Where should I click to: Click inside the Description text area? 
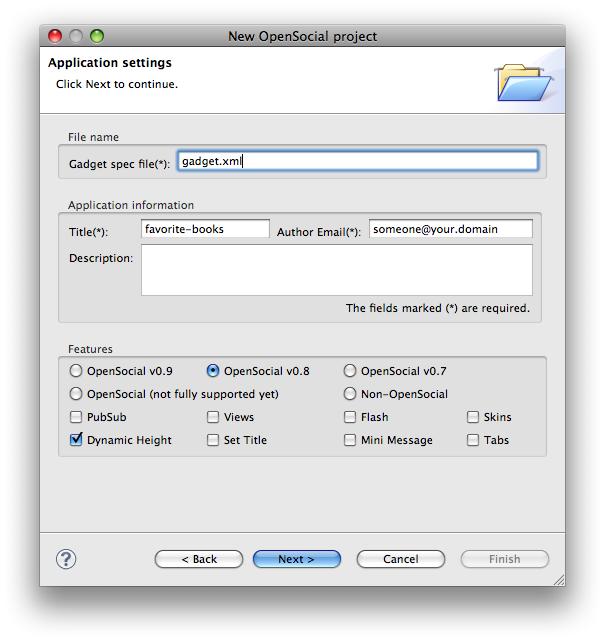(x=337, y=270)
